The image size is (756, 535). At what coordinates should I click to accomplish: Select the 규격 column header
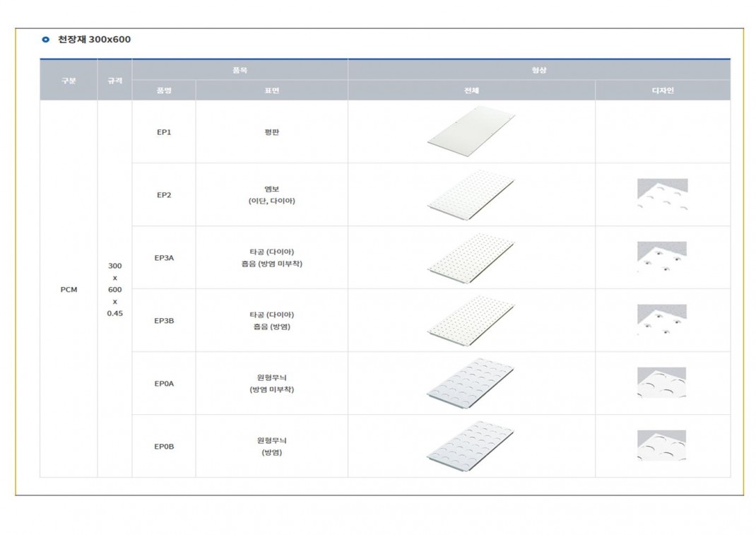(x=114, y=81)
